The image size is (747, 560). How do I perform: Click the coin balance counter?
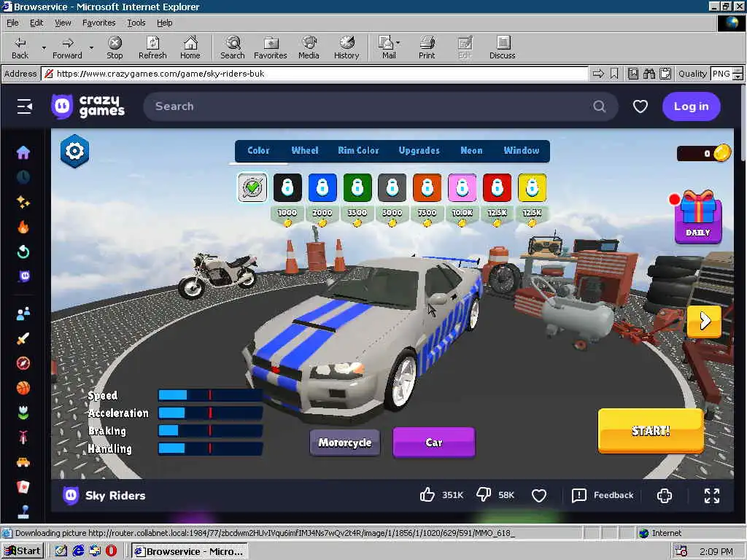[703, 153]
